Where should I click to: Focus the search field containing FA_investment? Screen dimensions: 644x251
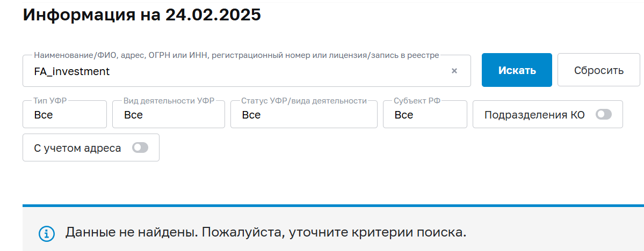coord(236,71)
